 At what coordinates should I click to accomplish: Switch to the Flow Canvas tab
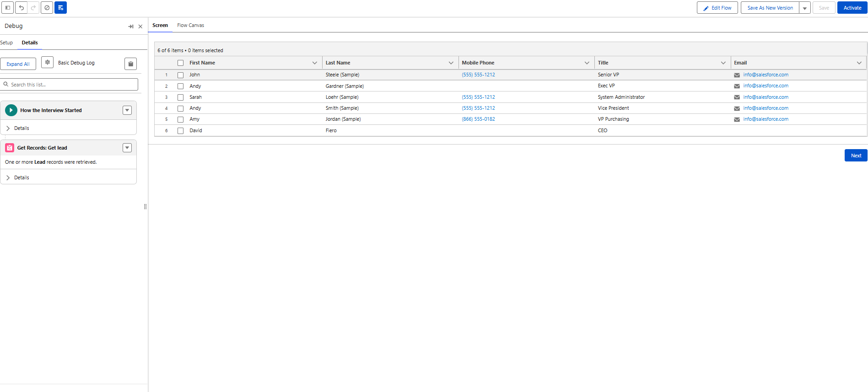tap(190, 26)
